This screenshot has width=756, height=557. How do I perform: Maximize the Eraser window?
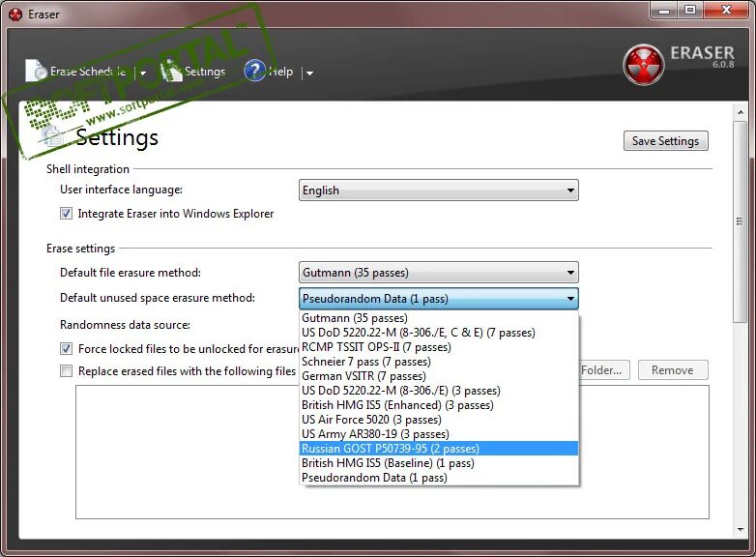point(690,10)
